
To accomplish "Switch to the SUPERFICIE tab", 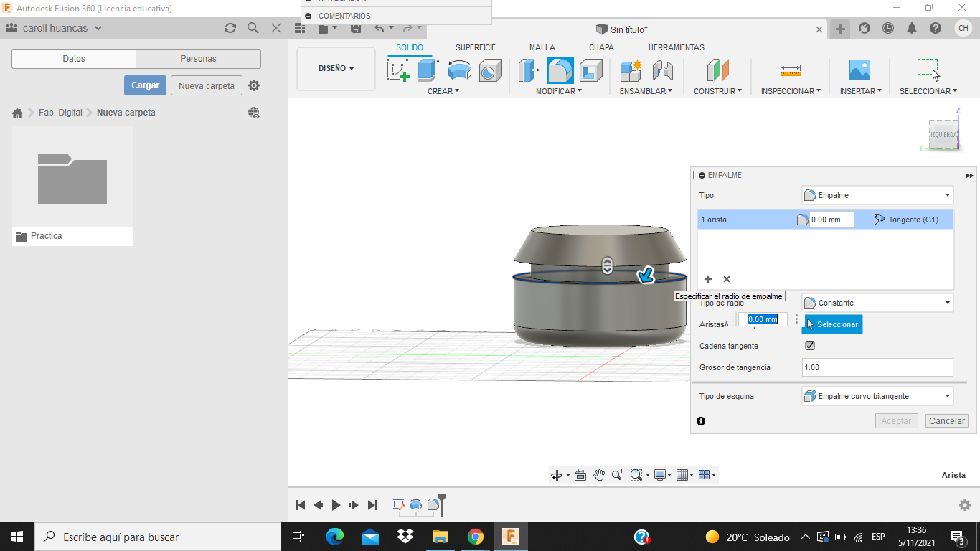I will tap(475, 47).
